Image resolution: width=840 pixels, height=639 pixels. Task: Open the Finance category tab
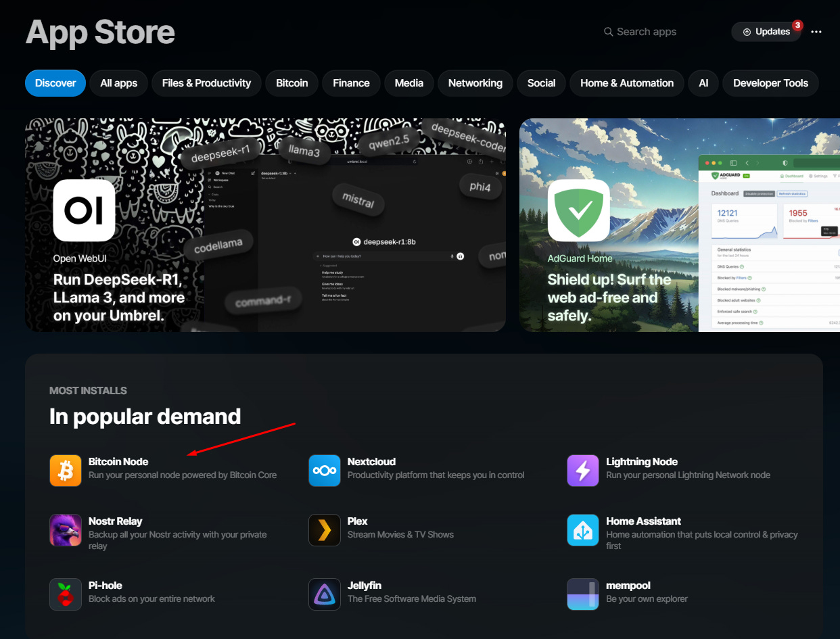[x=351, y=83]
